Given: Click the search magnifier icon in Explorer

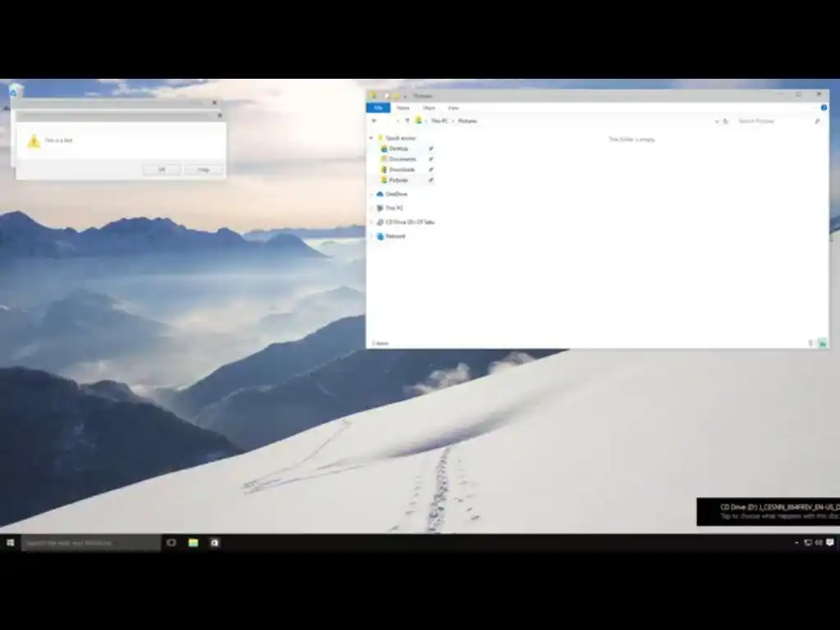Looking at the screenshot, I should [818, 121].
